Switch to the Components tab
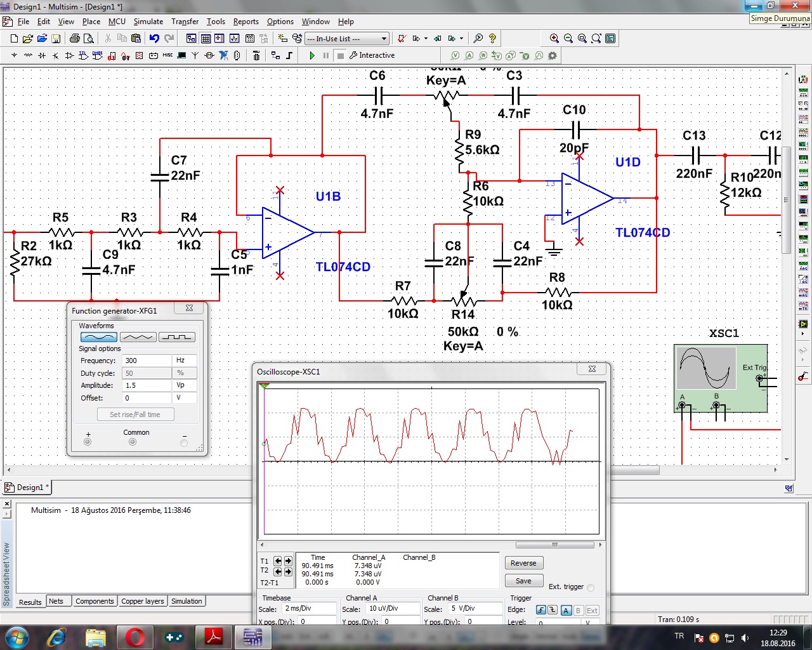Image resolution: width=812 pixels, height=650 pixels. [x=95, y=601]
